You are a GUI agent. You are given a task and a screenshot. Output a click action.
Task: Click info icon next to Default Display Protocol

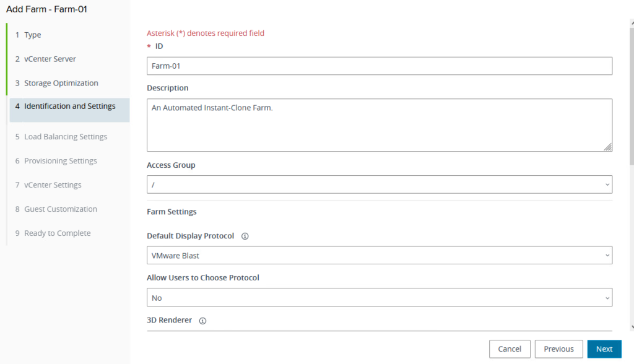pos(245,236)
